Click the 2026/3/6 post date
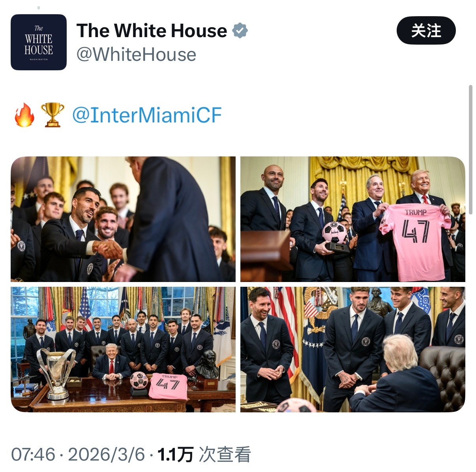 coord(107,455)
